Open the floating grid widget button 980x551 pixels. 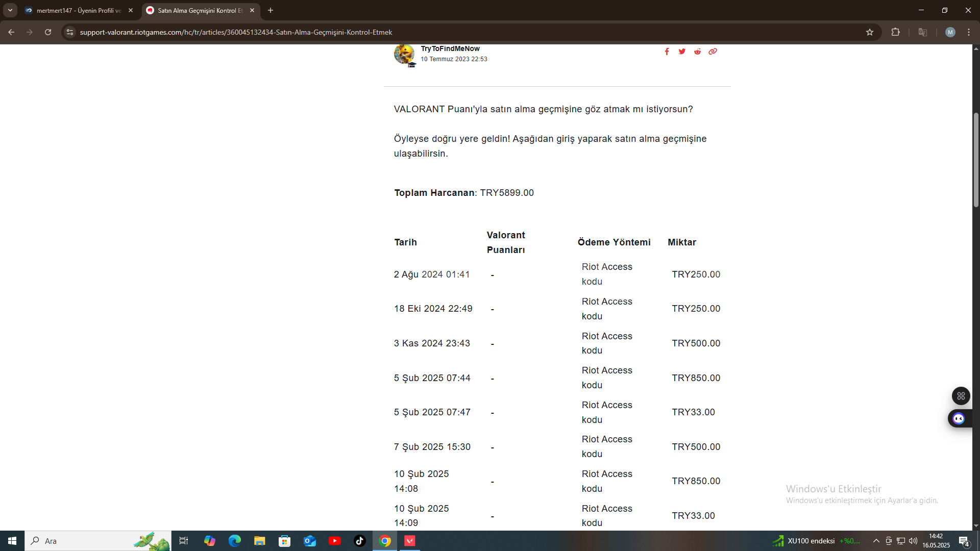tap(961, 396)
